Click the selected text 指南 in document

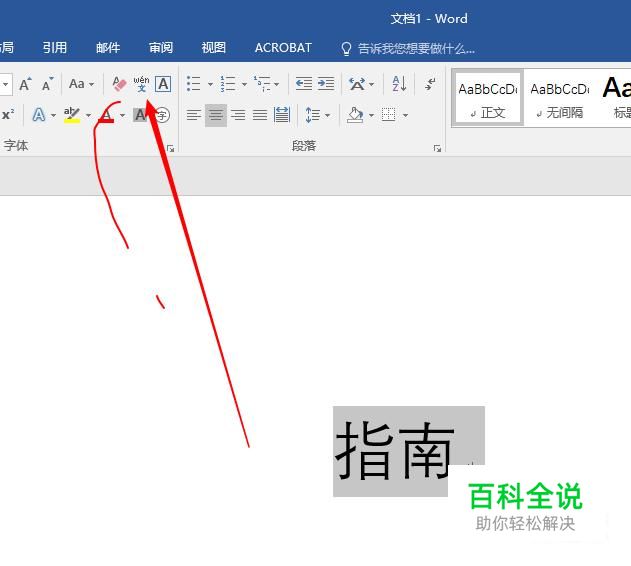point(395,451)
